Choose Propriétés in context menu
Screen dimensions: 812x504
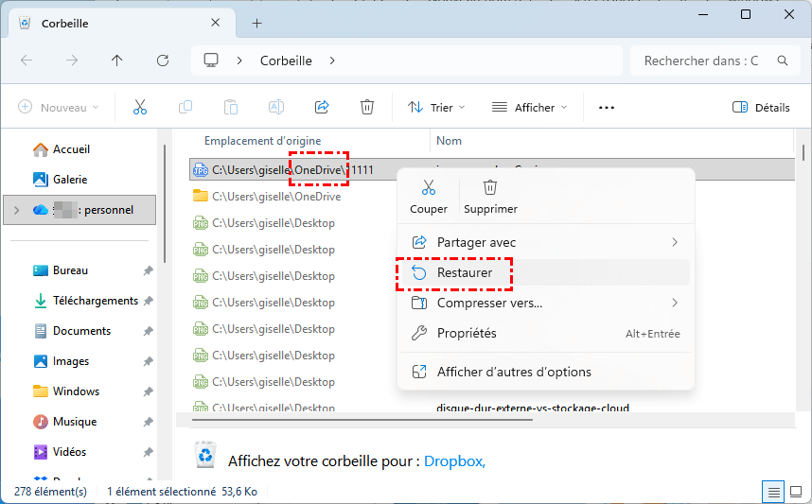pos(467,333)
